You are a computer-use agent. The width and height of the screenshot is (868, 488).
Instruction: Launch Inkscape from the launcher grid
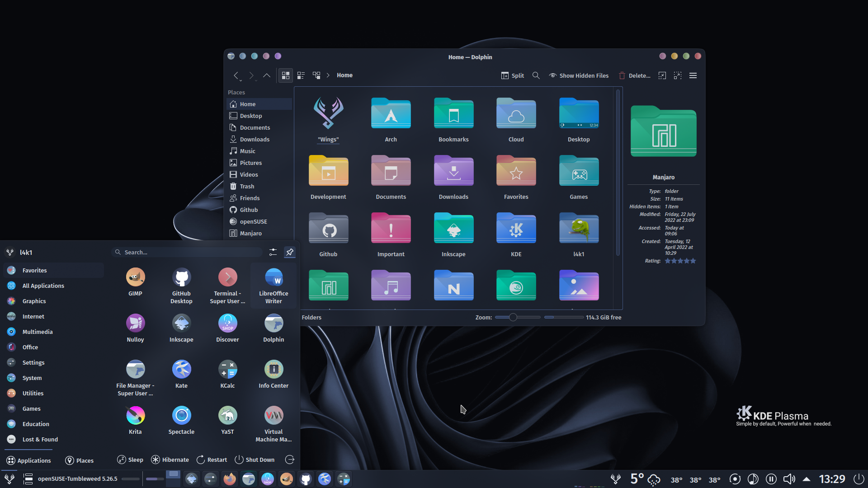(x=181, y=328)
